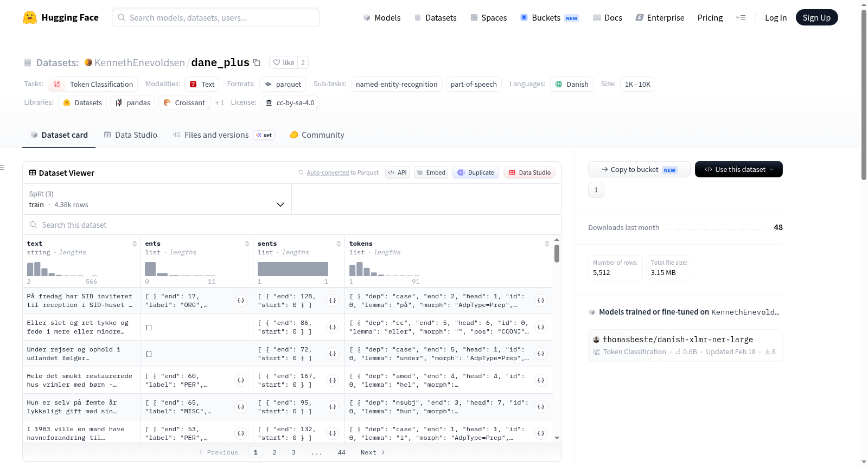This screenshot has height=467, width=868.
Task: Go to the Community tab
Action: [317, 135]
